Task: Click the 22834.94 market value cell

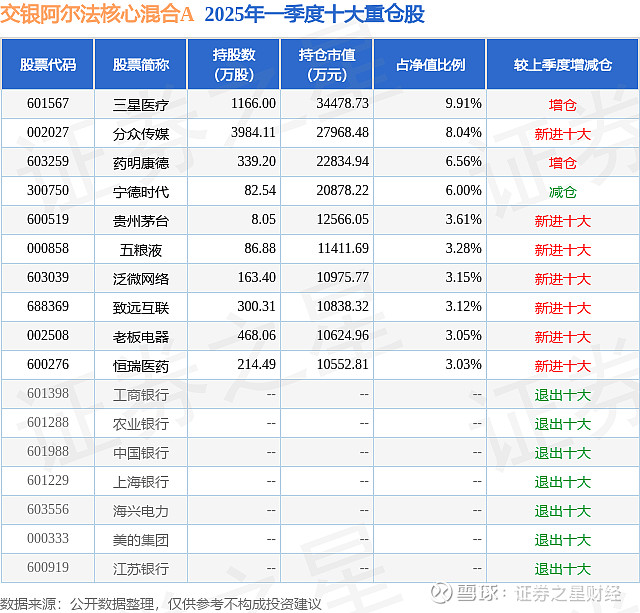Action: pyautogui.click(x=342, y=162)
